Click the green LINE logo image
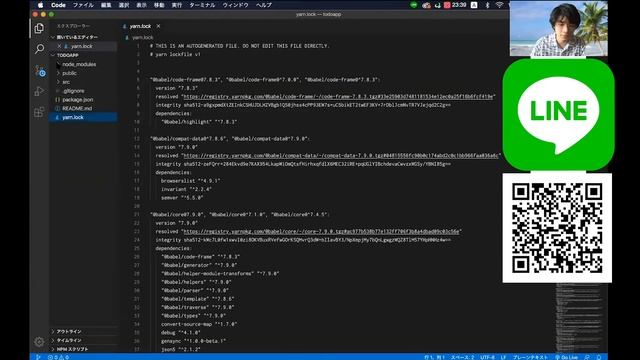Screen dimensions: 640x360 pos(558,114)
